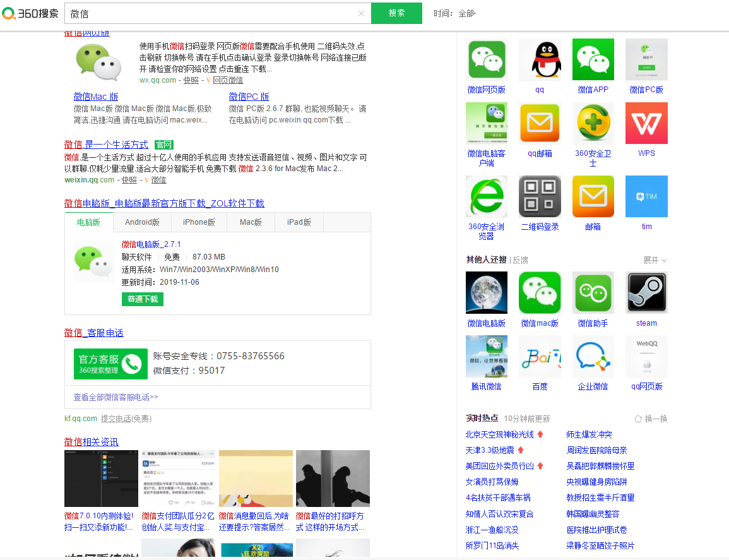Open hot topic 美团回应外卖员行凶
This screenshot has height=560, width=729.
click(x=500, y=466)
